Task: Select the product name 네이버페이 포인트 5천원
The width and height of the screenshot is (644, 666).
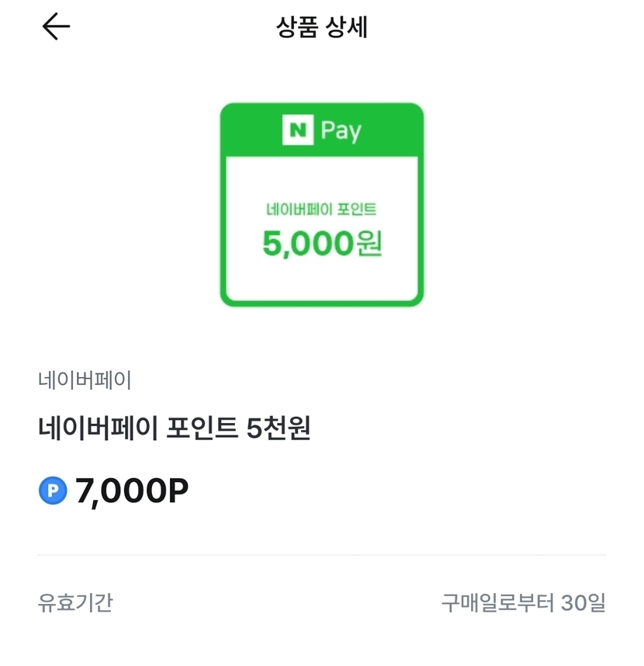Action: point(174,428)
